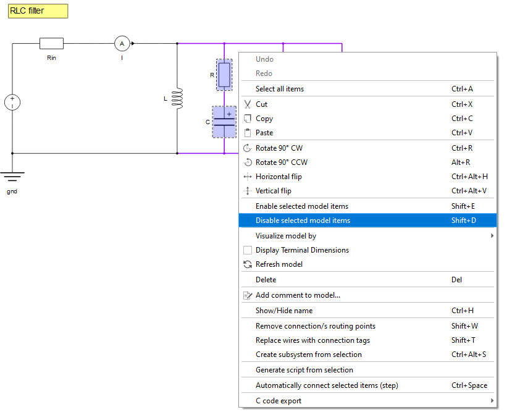Click the Paste clipboard icon
This screenshot has height=420, width=507.
click(x=248, y=133)
